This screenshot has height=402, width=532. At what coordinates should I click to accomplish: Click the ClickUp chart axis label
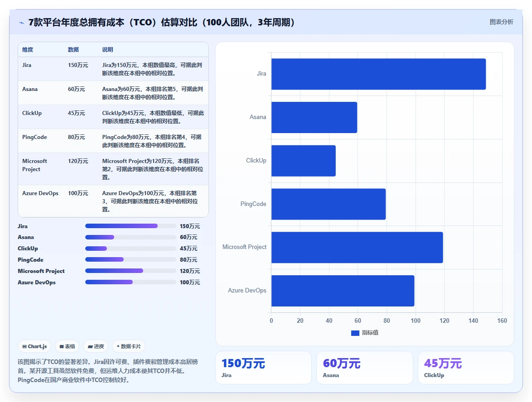pyautogui.click(x=256, y=160)
